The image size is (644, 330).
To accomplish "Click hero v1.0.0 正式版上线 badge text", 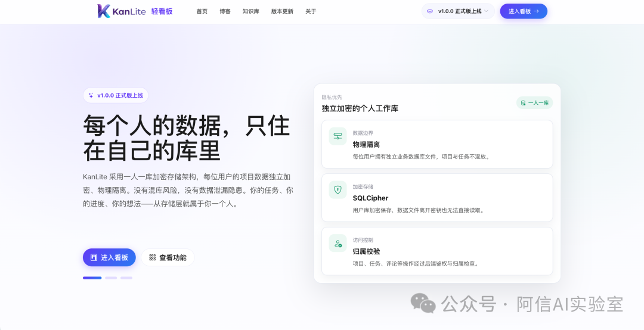I will click(120, 95).
